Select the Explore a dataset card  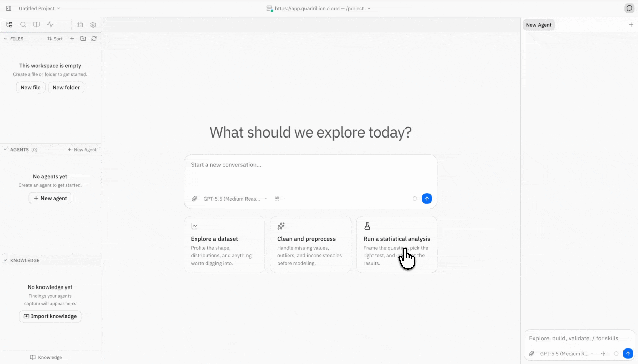point(224,244)
